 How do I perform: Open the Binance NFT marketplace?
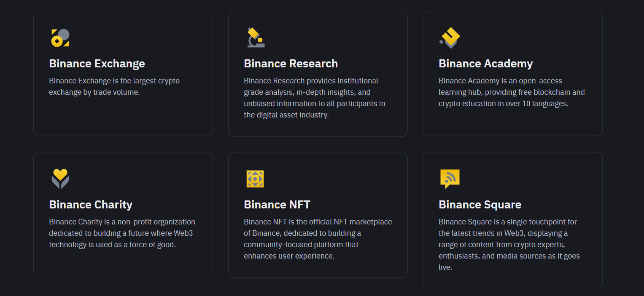pos(277,205)
